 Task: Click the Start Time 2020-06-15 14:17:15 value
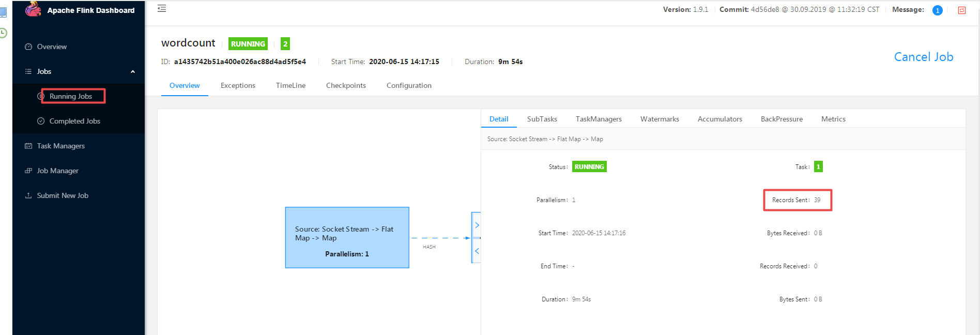click(404, 62)
